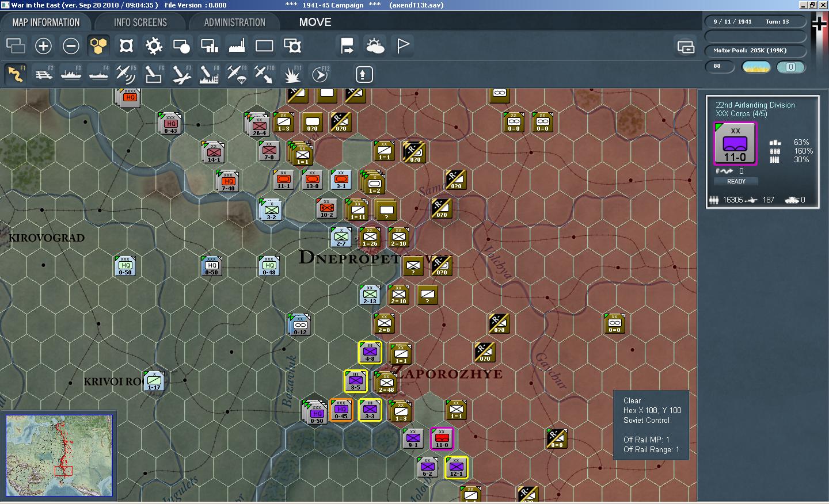
Task: Click the swap windows icon near date panel
Action: (x=686, y=47)
